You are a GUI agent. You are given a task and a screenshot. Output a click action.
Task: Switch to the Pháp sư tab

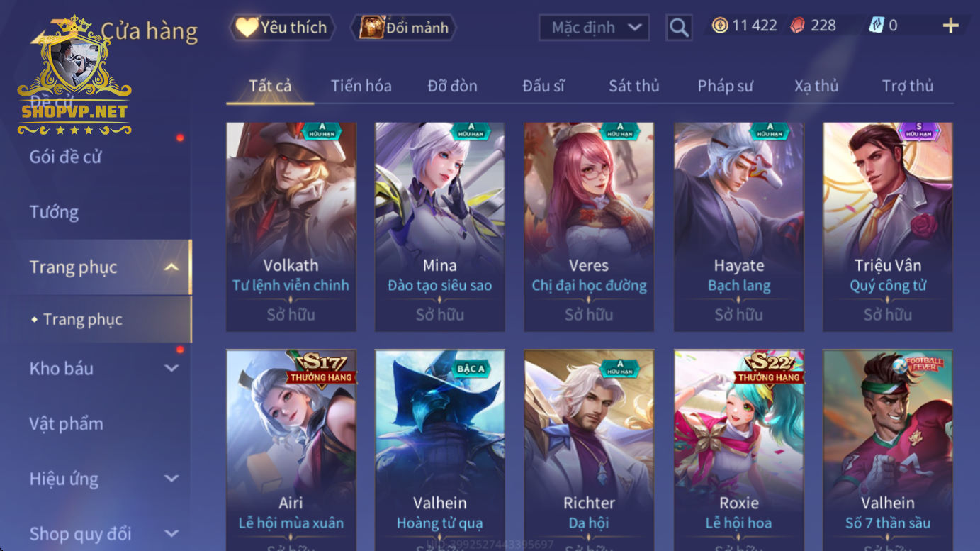(x=725, y=86)
